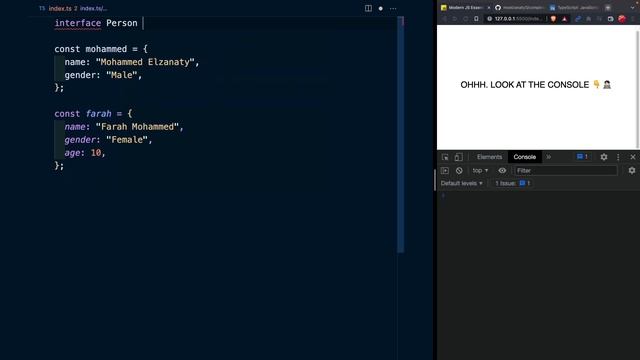This screenshot has width=640, height=360.
Task: Bookmark the page via bookmark icon
Action: 476,19
